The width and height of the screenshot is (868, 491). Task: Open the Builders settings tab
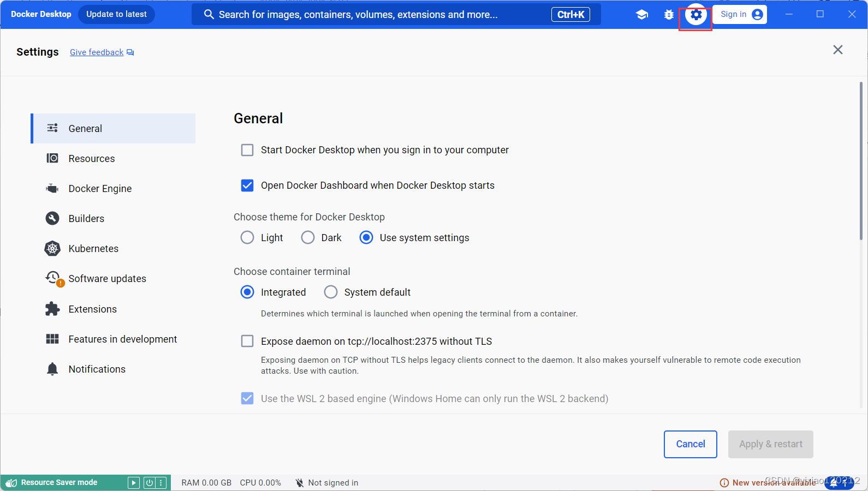pos(113,218)
